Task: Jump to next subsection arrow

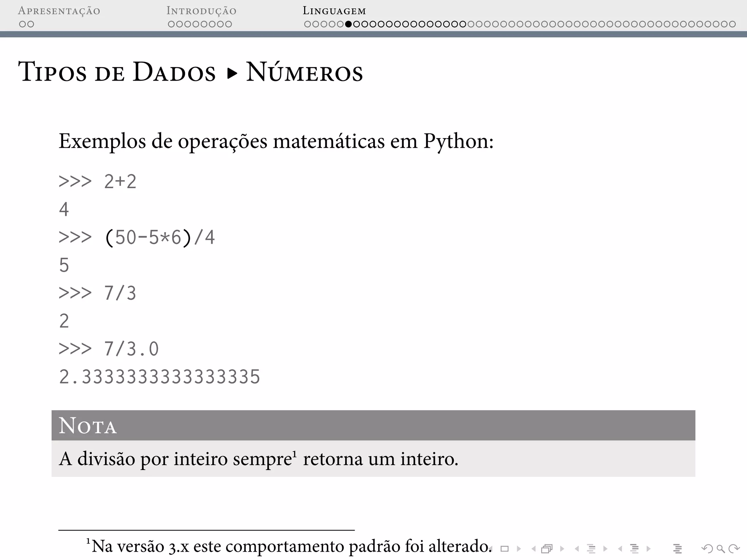Action: [x=605, y=548]
